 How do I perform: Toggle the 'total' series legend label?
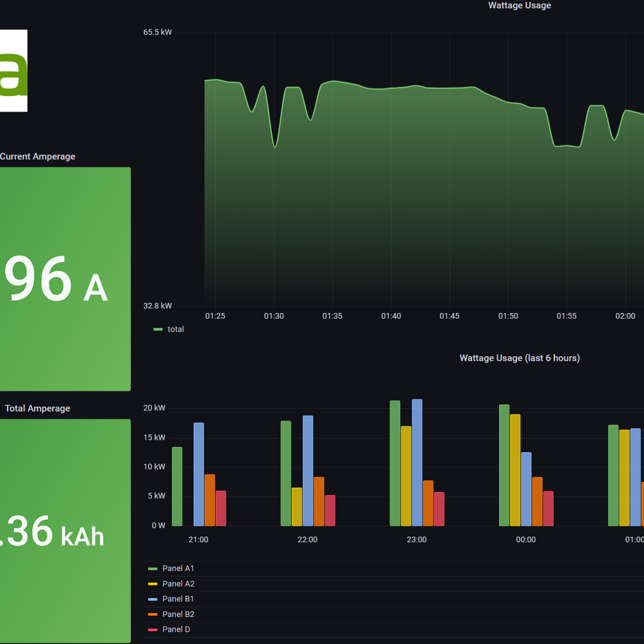tap(175, 329)
